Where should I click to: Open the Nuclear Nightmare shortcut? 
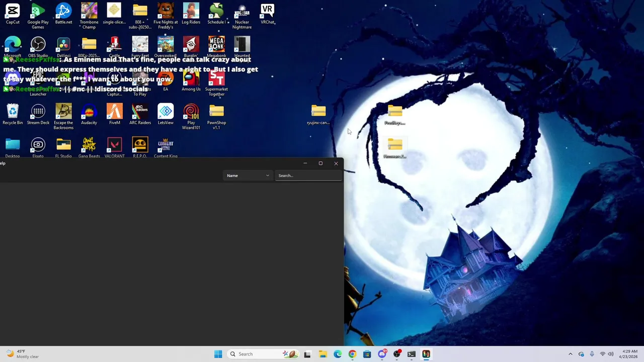point(242,16)
